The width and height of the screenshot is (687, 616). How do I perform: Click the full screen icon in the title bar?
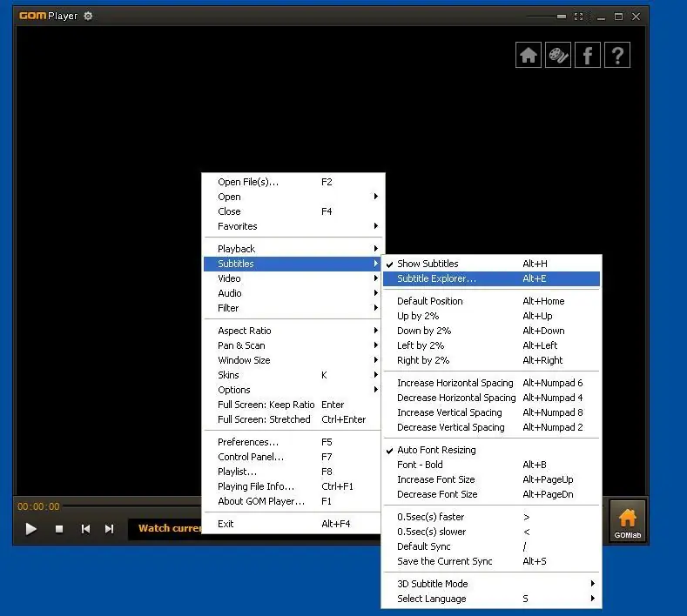(x=578, y=17)
